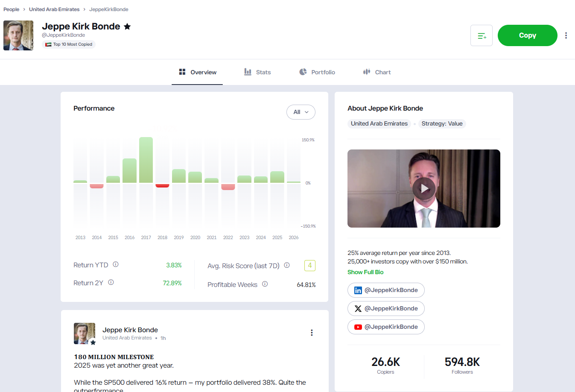Go to the Chart tab
The image size is (575, 392).
(377, 72)
